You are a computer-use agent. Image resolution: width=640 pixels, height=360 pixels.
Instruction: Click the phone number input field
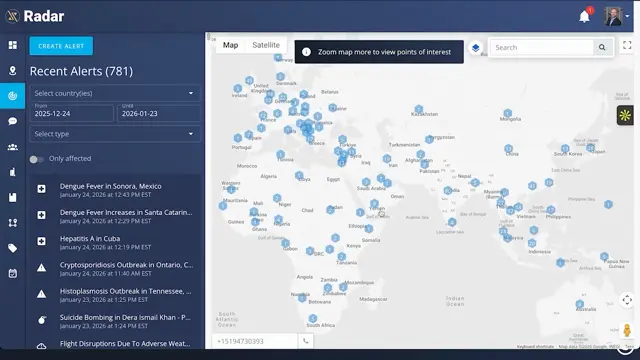(254, 341)
